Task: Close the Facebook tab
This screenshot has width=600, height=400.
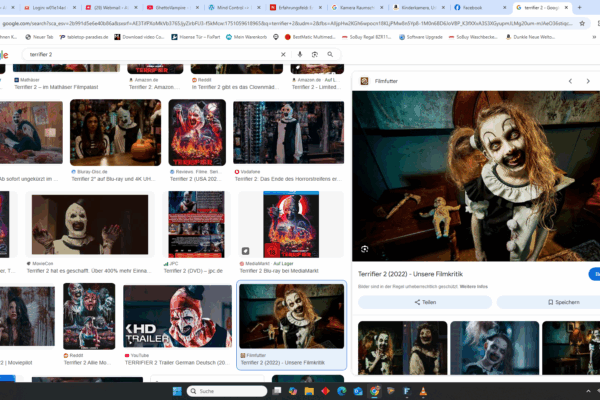Action: point(504,7)
